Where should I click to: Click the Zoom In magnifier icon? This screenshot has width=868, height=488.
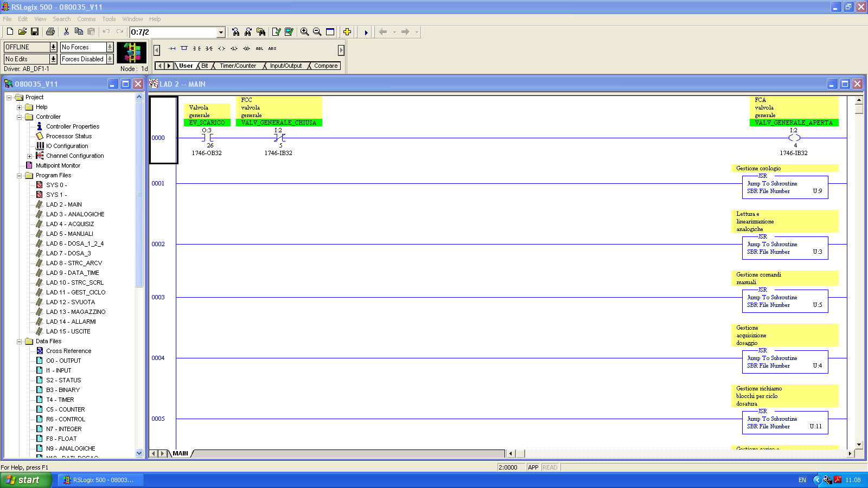coord(305,32)
